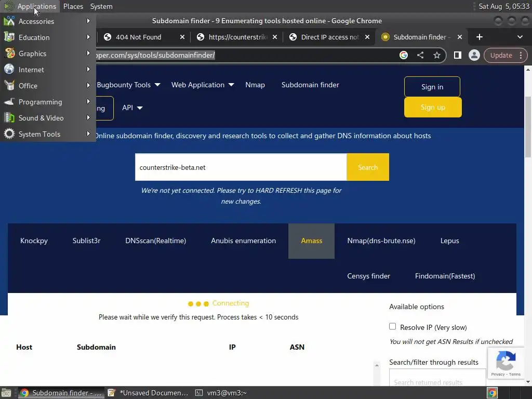532x399 pixels.
Task: Click the yellow Search button
Action: pyautogui.click(x=368, y=167)
